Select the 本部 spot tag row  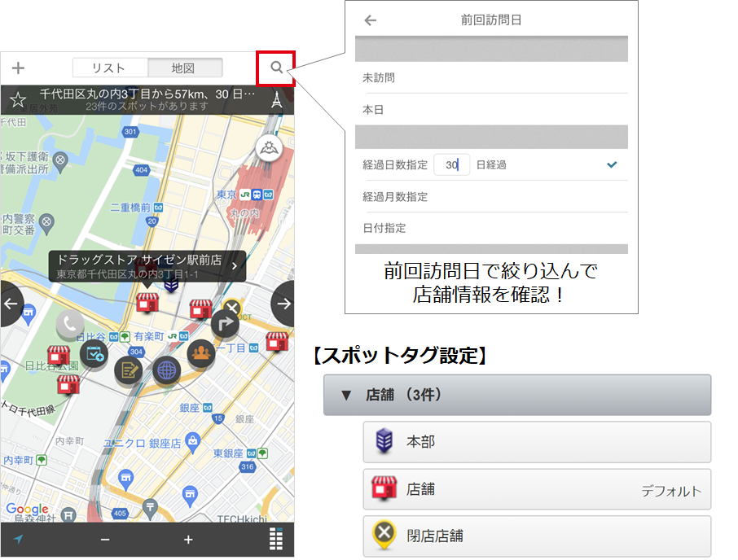tap(537, 443)
